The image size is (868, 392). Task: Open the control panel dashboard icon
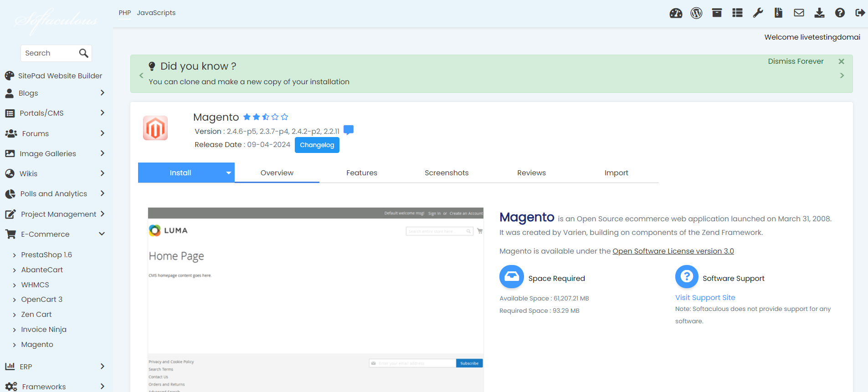click(x=676, y=13)
